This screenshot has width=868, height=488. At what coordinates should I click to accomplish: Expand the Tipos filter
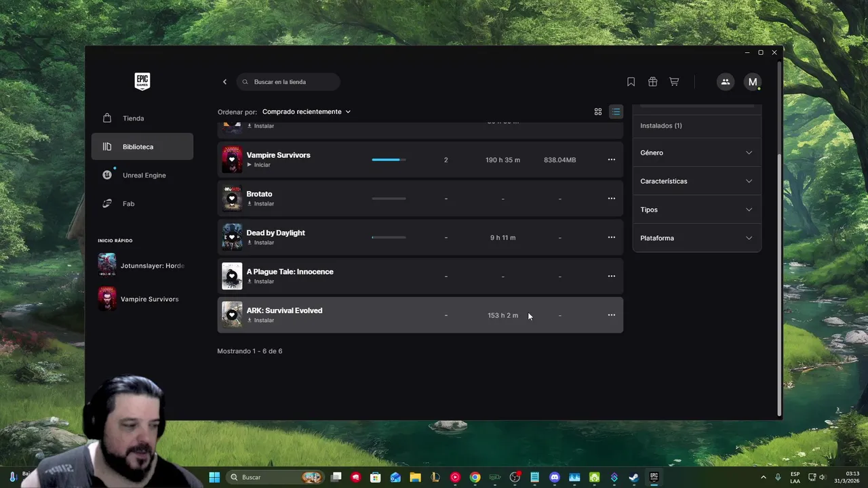point(696,209)
